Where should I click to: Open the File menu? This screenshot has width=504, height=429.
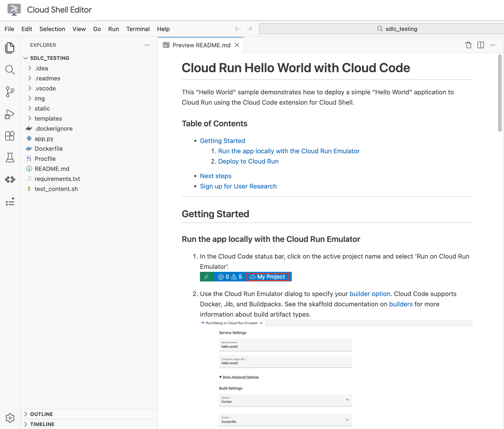pyautogui.click(x=9, y=29)
